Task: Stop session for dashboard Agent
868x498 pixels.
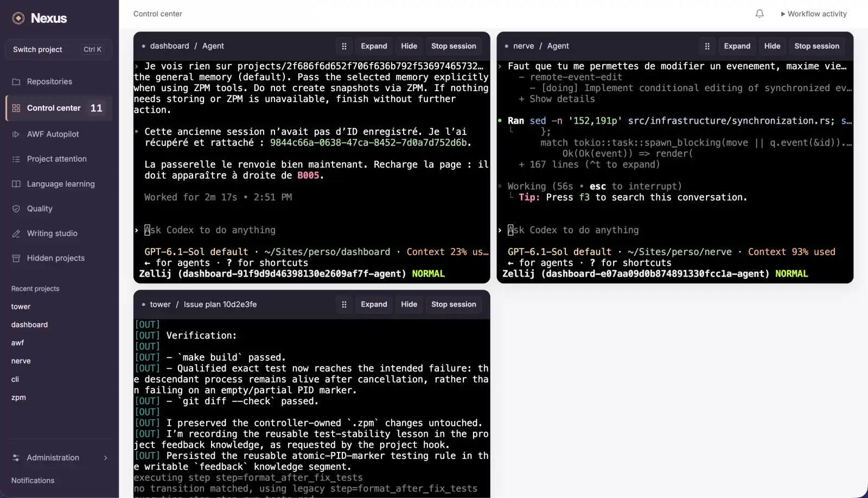Action: click(x=454, y=46)
